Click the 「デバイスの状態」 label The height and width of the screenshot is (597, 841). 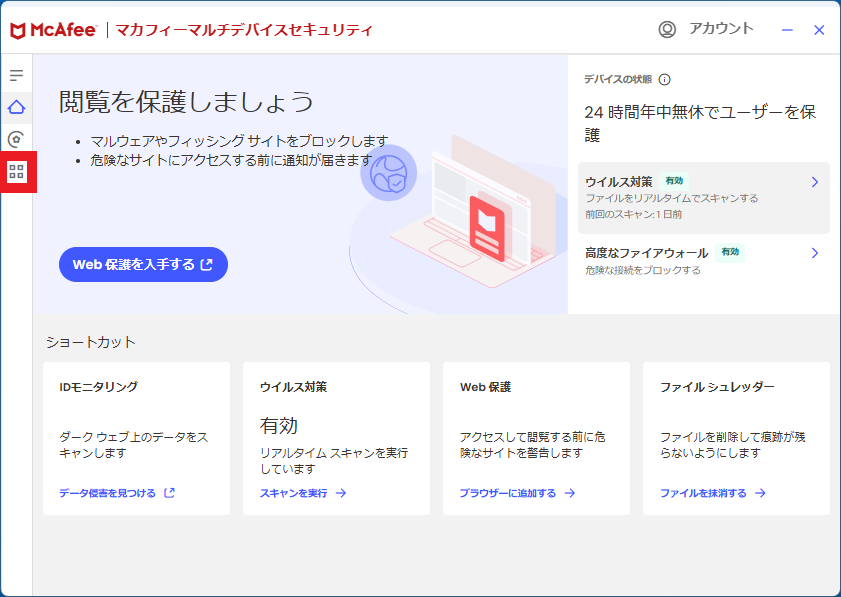click(618, 80)
